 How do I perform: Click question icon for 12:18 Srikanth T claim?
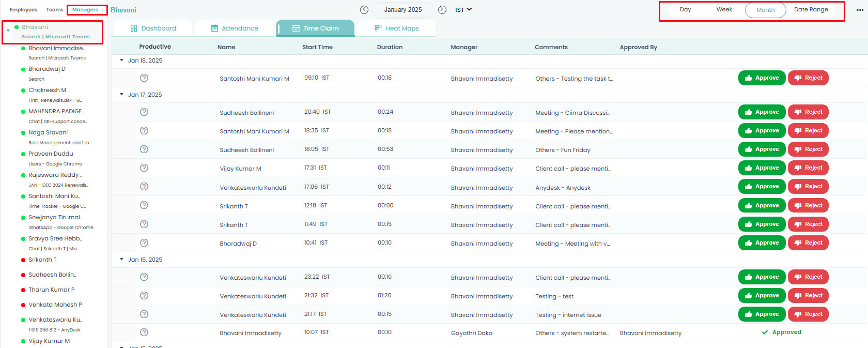[144, 205]
